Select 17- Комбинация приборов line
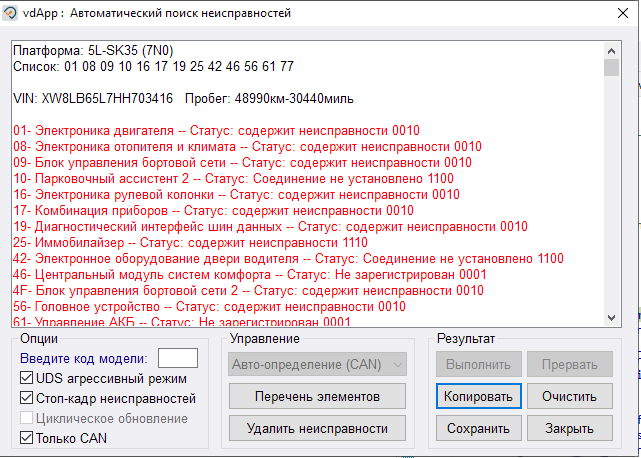 [x=213, y=211]
